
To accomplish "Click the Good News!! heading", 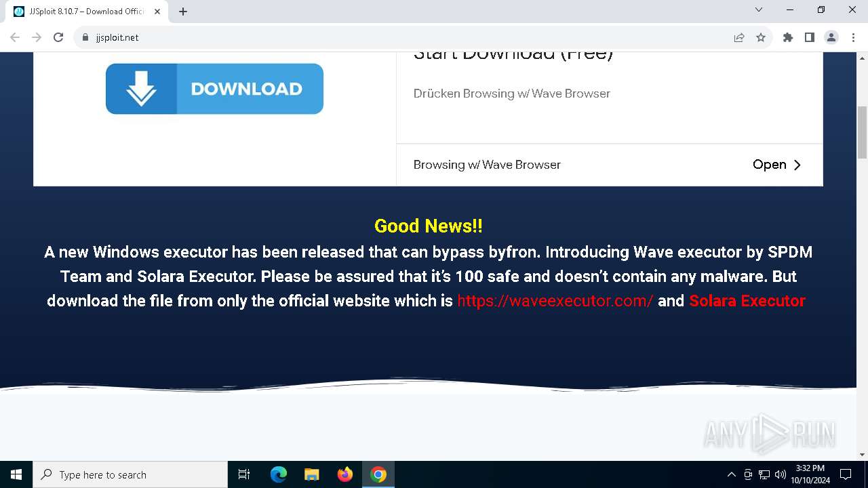I will click(429, 226).
